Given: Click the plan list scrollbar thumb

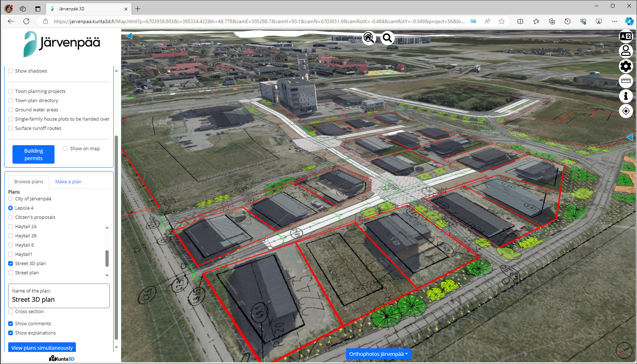Looking at the screenshot, I should (107, 258).
